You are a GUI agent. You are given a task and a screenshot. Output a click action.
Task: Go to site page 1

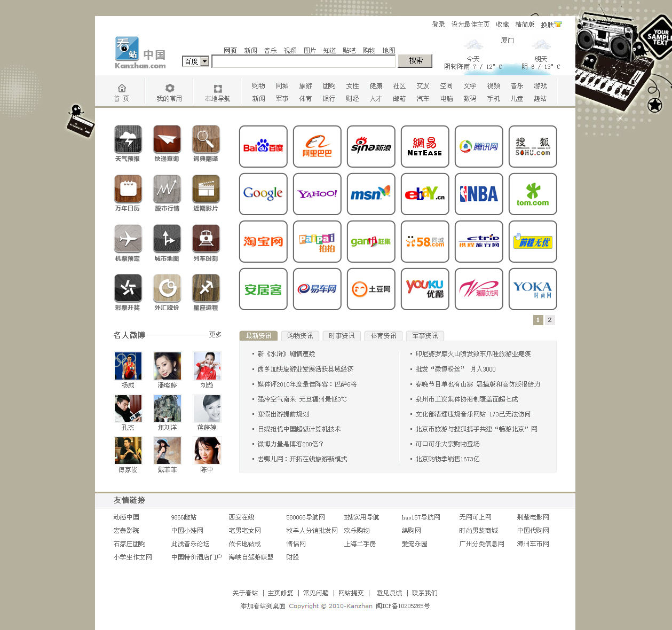(x=538, y=320)
